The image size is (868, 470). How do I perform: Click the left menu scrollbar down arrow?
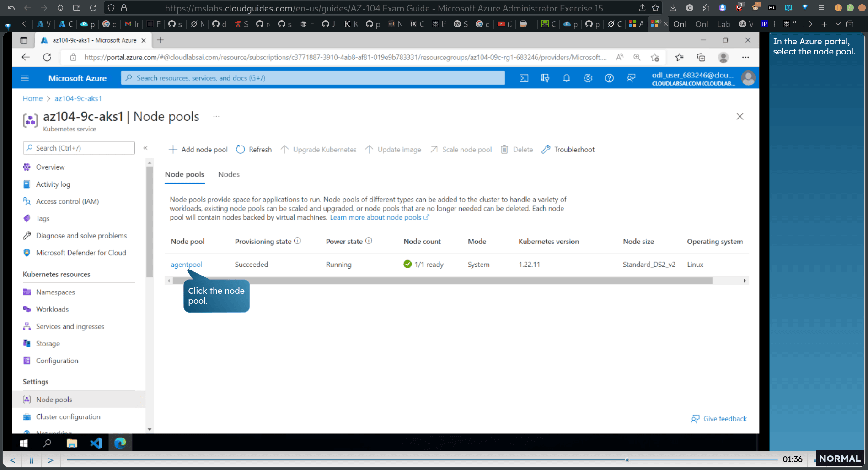point(150,429)
